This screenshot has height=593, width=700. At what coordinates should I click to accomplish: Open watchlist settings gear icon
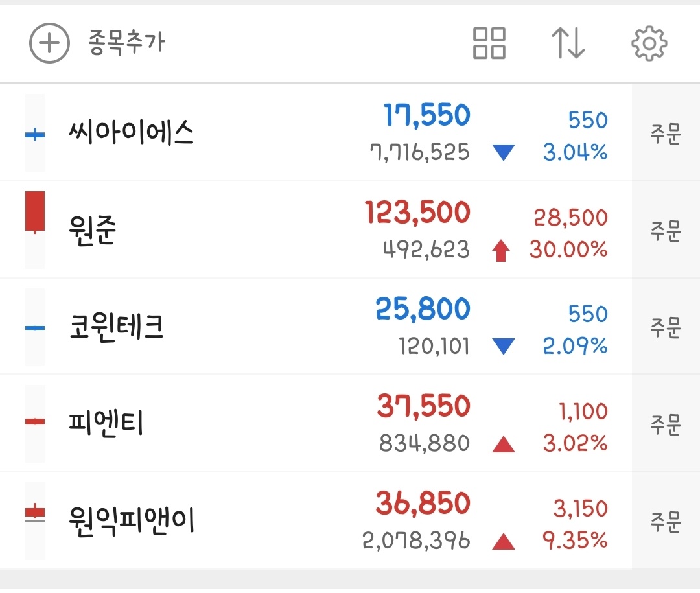(649, 43)
